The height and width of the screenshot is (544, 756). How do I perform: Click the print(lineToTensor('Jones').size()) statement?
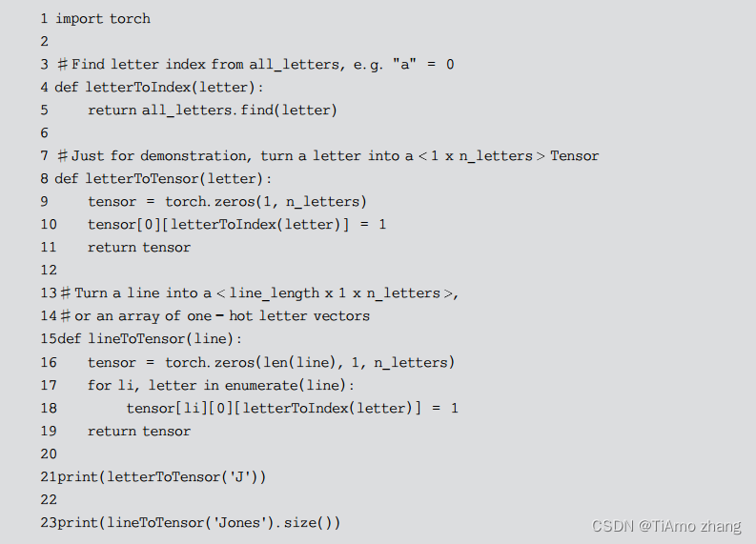click(x=198, y=523)
